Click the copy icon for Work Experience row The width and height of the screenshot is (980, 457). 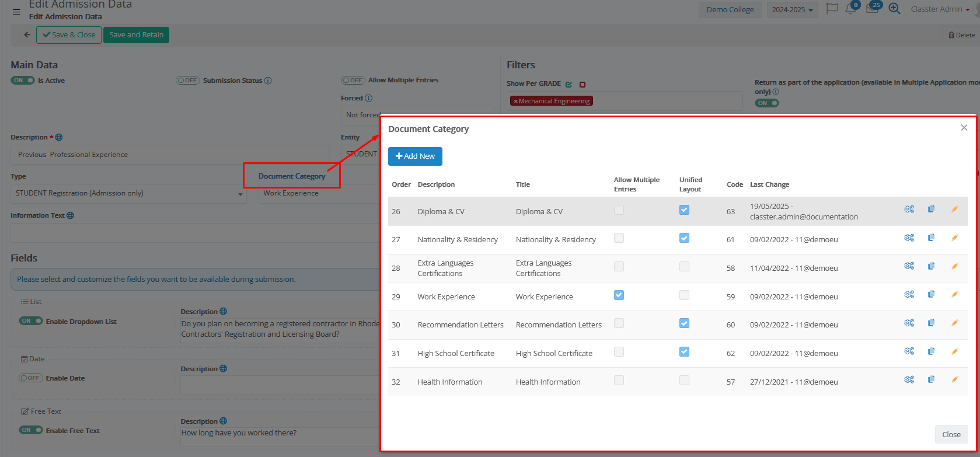[932, 295]
